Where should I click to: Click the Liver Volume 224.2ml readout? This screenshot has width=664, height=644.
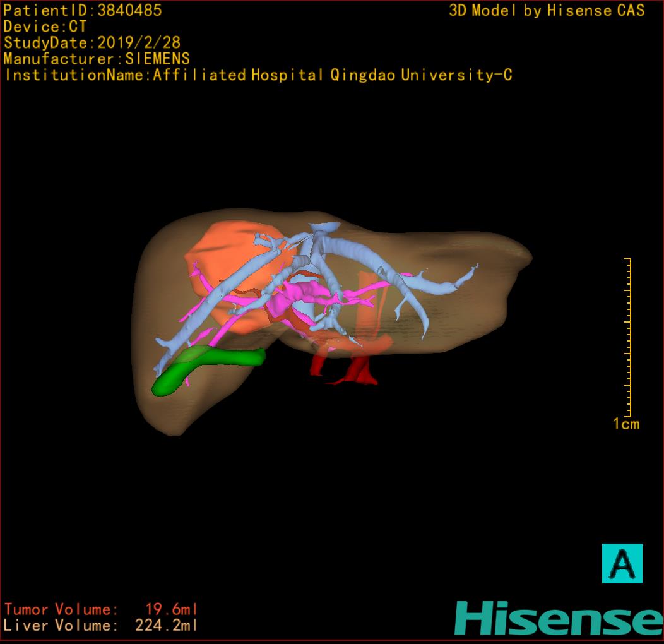101,626
